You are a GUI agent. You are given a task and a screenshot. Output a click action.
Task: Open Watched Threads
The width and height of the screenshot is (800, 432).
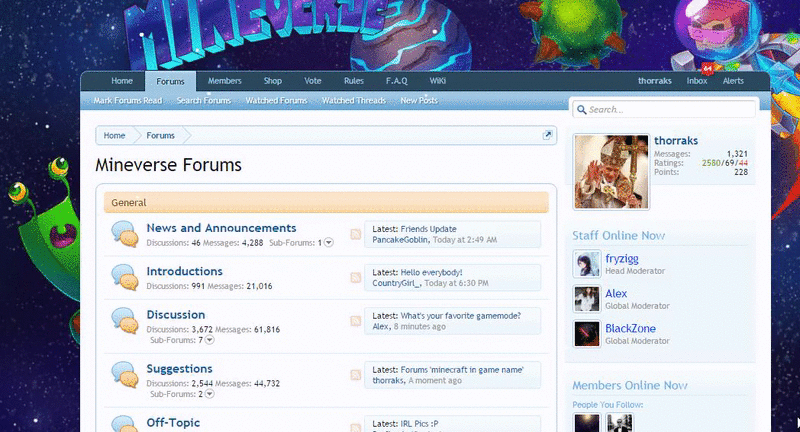[x=354, y=100]
